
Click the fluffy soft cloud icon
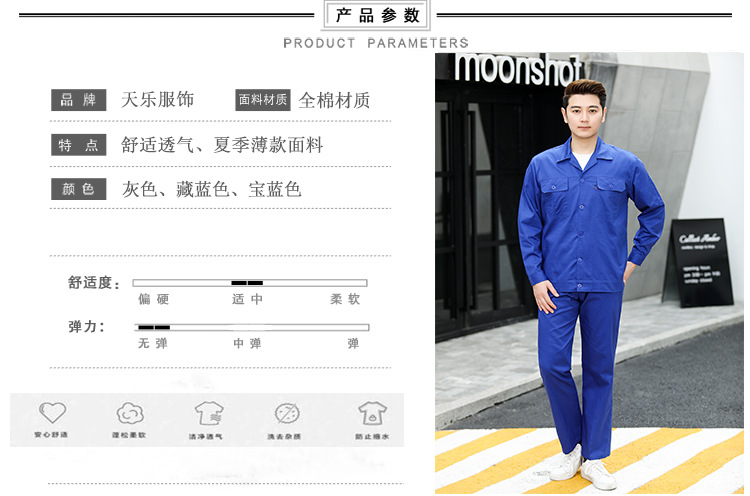click(x=130, y=413)
